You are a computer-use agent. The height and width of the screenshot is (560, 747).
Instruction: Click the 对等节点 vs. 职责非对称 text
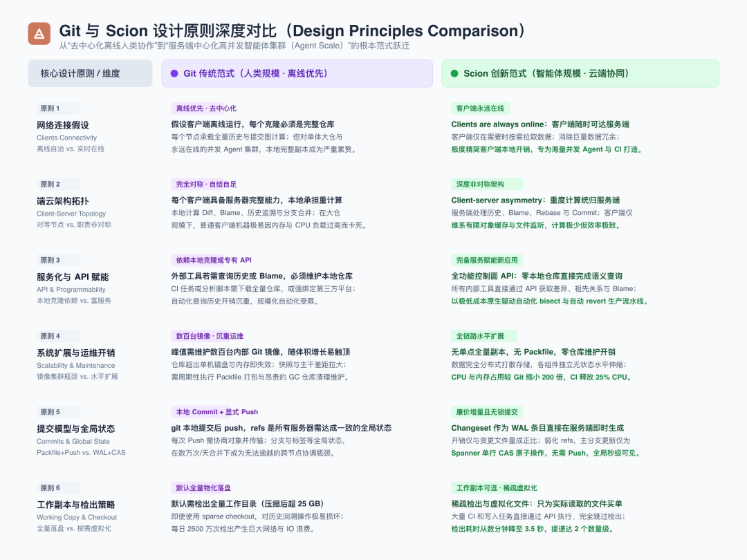coord(74,225)
